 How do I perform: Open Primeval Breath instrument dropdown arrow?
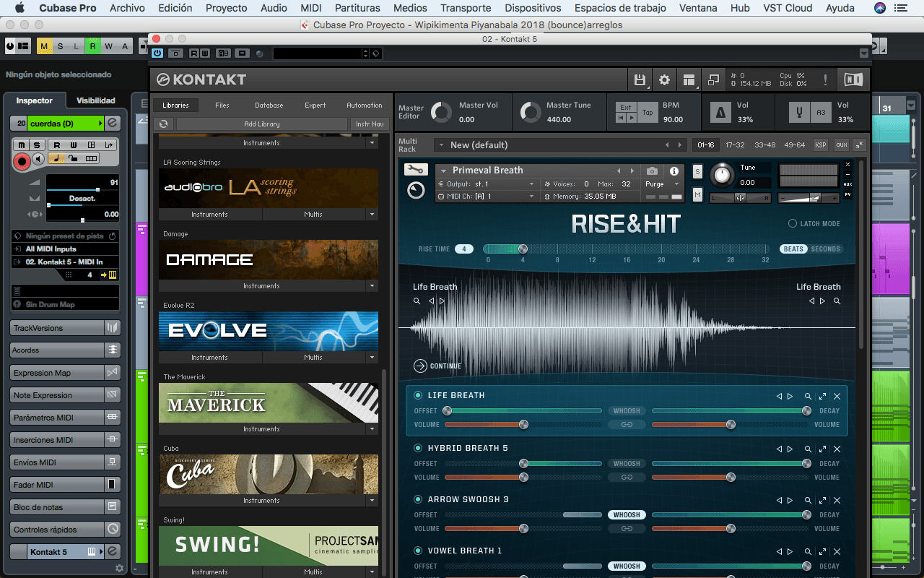point(443,171)
